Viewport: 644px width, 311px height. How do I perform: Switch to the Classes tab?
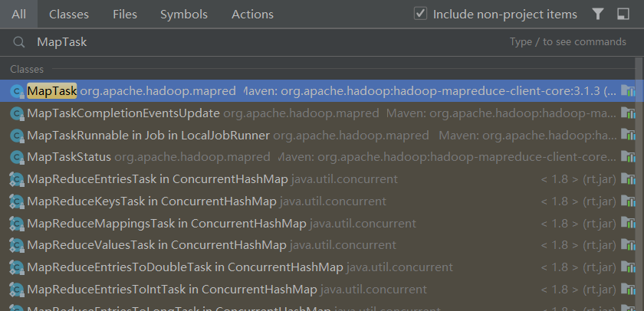pyautogui.click(x=68, y=14)
